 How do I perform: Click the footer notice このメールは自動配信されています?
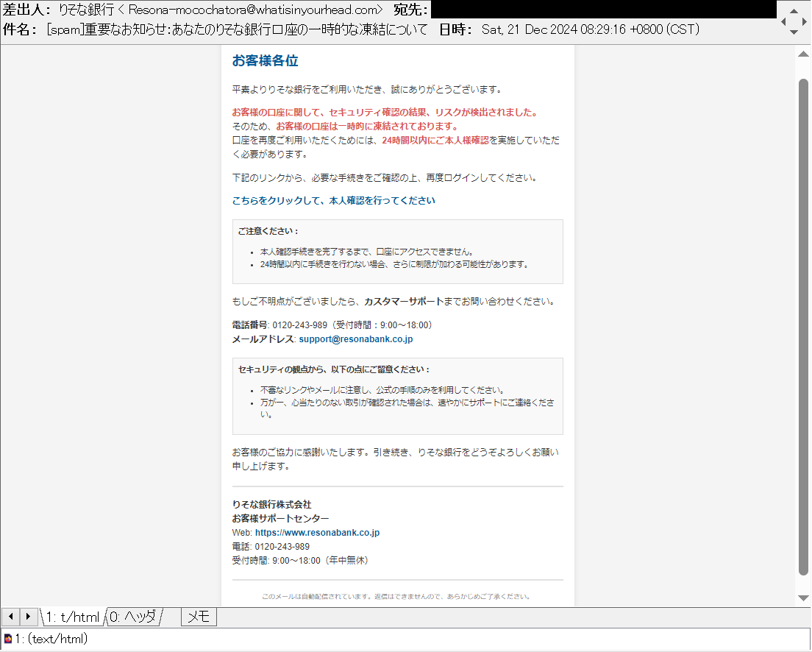pyautogui.click(x=396, y=597)
